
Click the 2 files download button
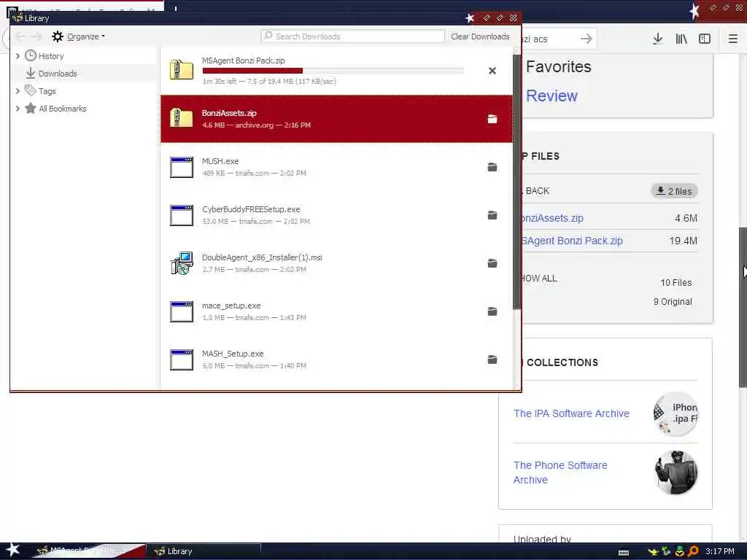coord(674,191)
